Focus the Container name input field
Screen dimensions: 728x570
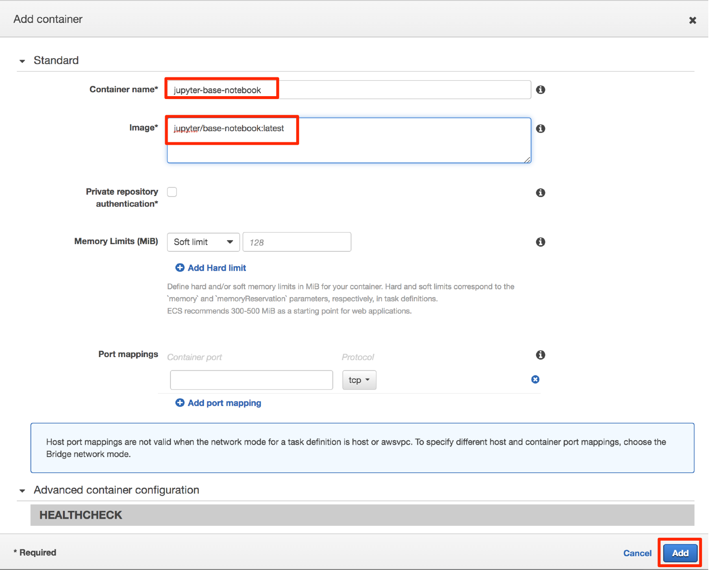[349, 90]
